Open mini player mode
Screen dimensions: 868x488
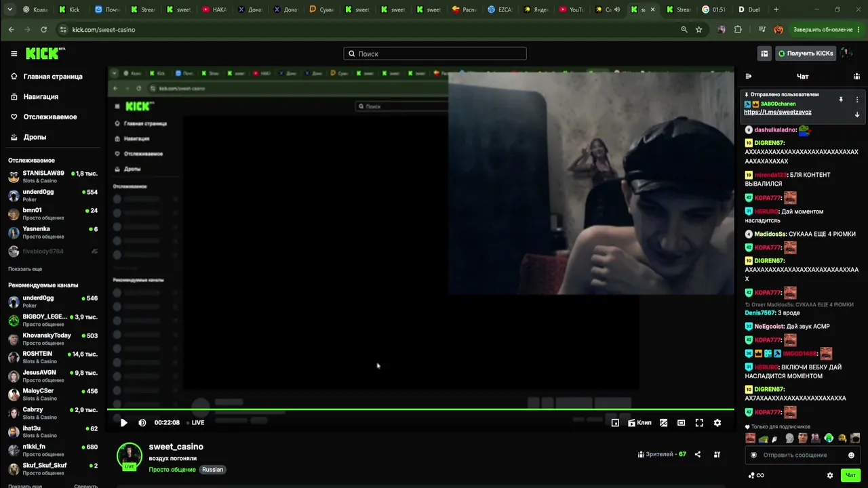[x=615, y=423]
